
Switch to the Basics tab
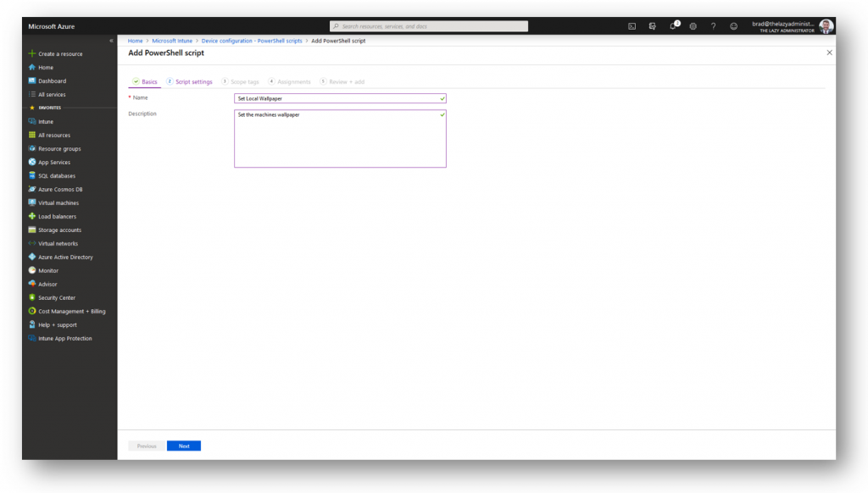pos(145,82)
